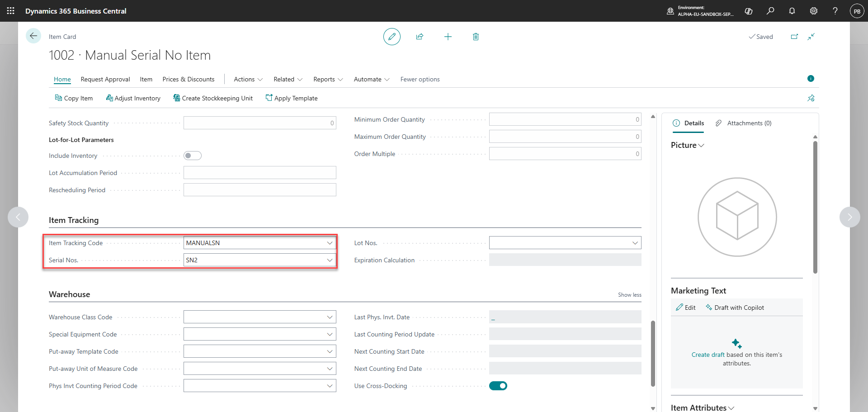Click the main card vertical scrollbar thumb
Image resolution: width=868 pixels, height=412 pixels.
653,354
